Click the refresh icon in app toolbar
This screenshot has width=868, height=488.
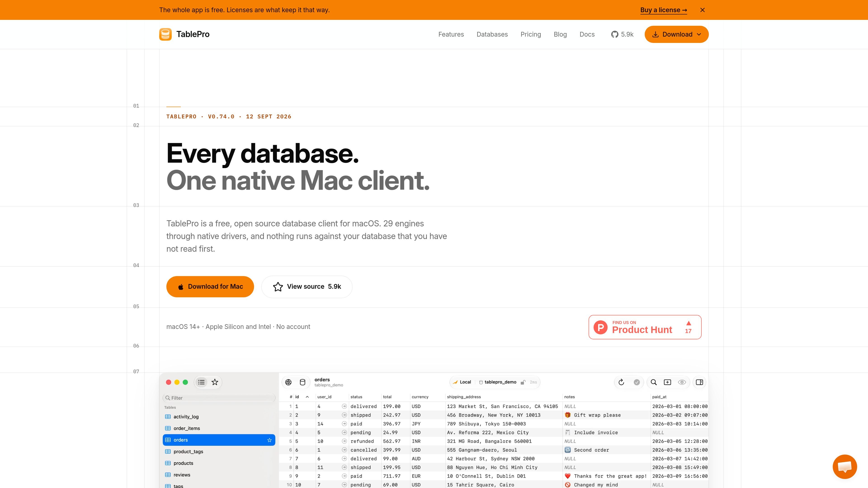621,382
